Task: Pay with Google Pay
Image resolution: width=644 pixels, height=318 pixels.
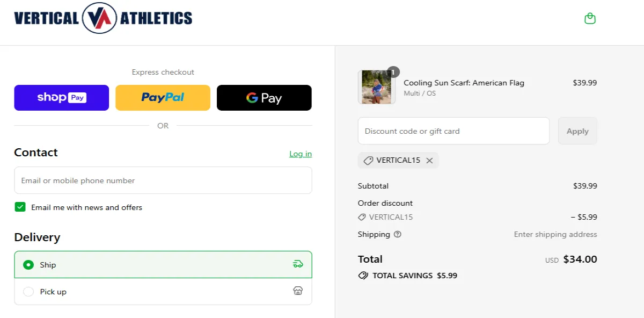Action: (264, 97)
